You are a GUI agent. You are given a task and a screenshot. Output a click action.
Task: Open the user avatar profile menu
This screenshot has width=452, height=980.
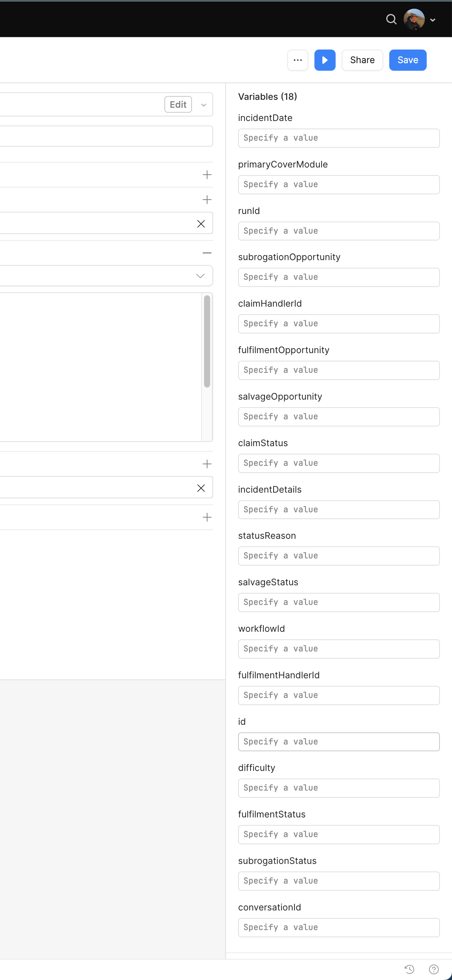[414, 19]
